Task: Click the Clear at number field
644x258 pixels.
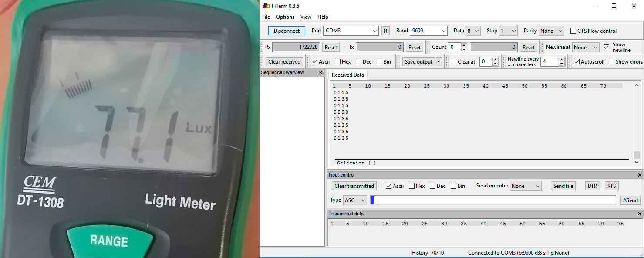Action: (486, 62)
